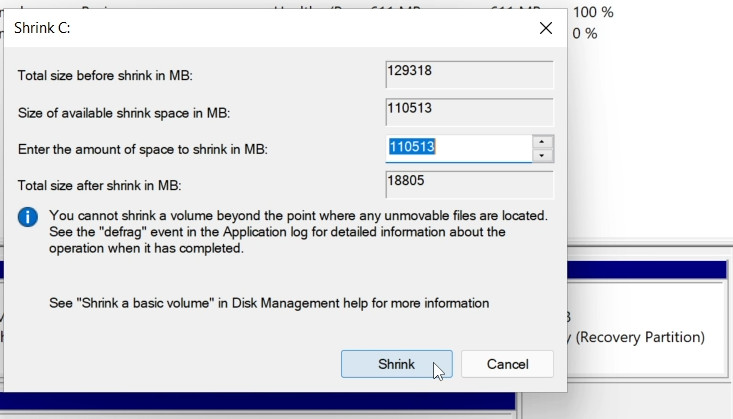Image resolution: width=733 pixels, height=419 pixels.
Task: Click the total size after shrink value 18805
Action: pos(469,184)
